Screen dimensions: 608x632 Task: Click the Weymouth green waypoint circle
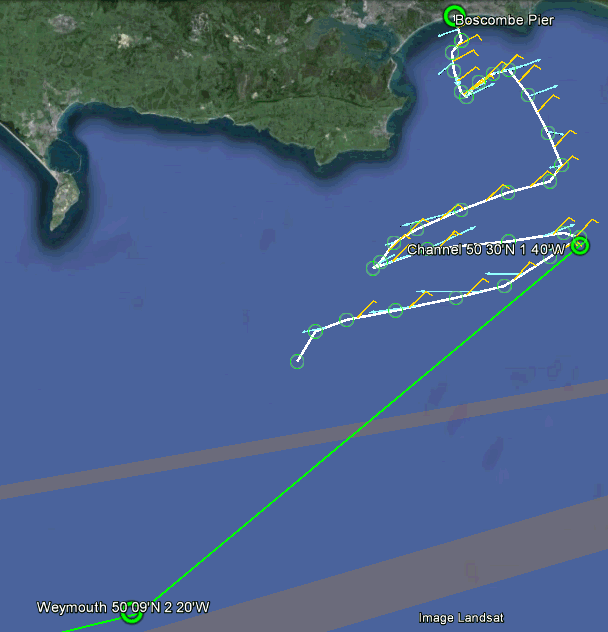coord(132,614)
